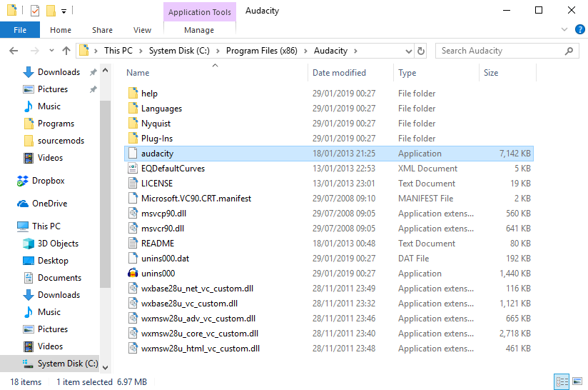Screen dimensions: 588x390
Task: Open the Help question mark icon
Action: point(579,29)
